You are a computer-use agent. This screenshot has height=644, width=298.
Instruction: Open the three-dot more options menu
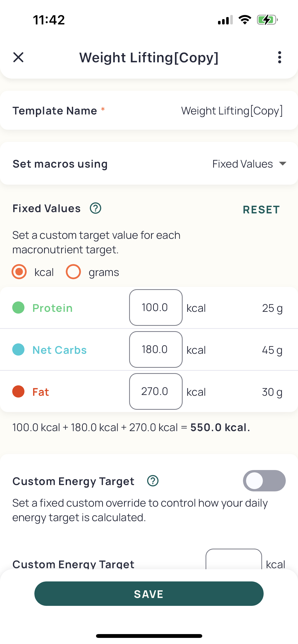pos(280,57)
